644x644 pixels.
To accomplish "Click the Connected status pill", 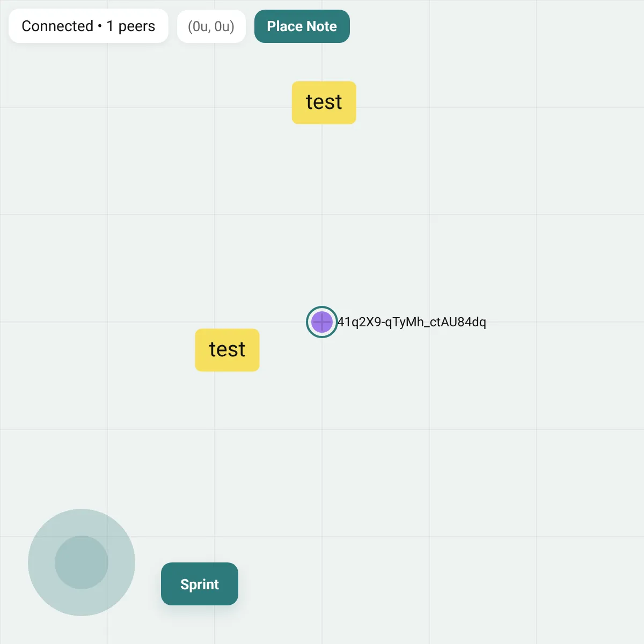I will click(x=89, y=26).
